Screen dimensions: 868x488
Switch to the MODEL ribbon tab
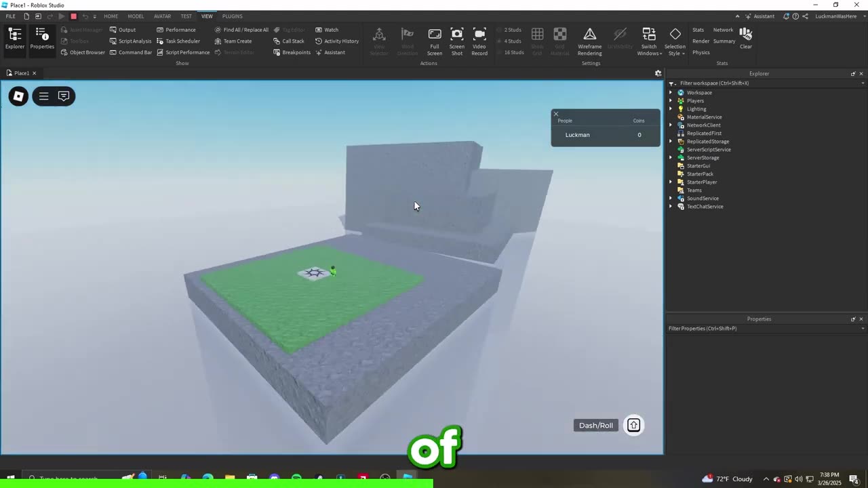(136, 16)
